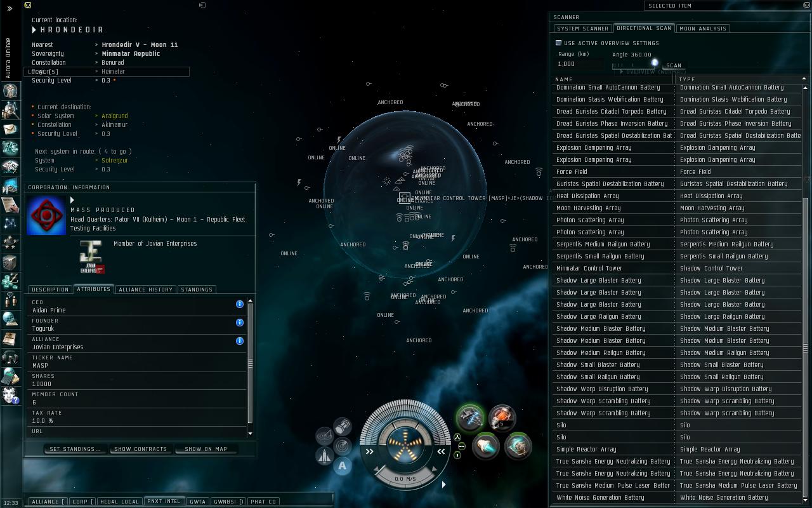
Task: Switch to the Description tab
Action: [x=49, y=290]
